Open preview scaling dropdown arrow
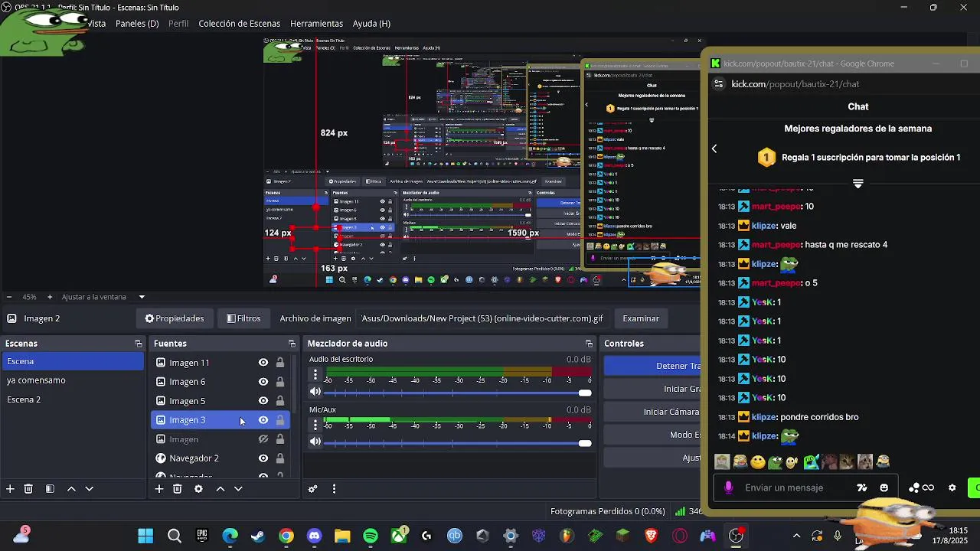 coord(142,297)
